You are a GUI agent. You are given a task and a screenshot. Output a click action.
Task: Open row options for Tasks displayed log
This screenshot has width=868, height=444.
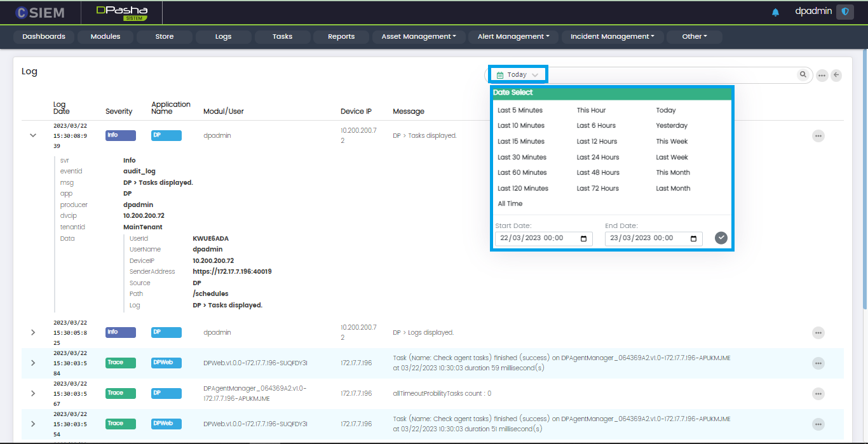(x=818, y=136)
